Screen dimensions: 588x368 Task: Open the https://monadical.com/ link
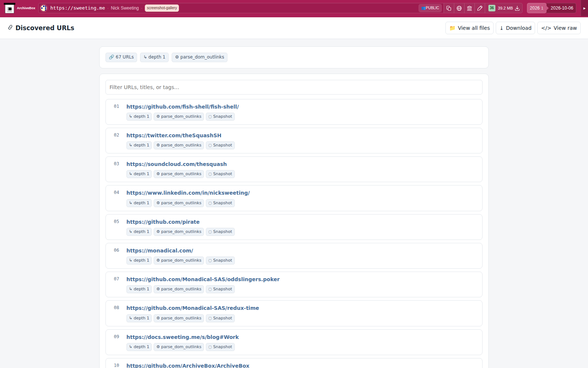pyautogui.click(x=159, y=251)
